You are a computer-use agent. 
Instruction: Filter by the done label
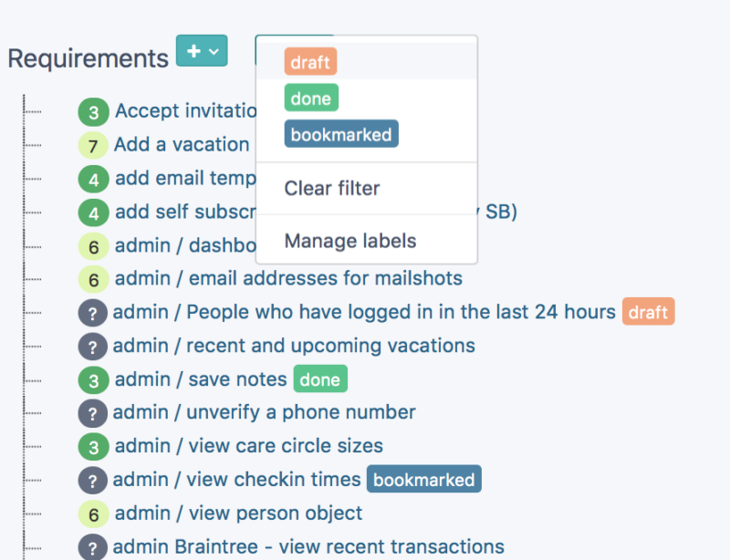pyautogui.click(x=310, y=99)
